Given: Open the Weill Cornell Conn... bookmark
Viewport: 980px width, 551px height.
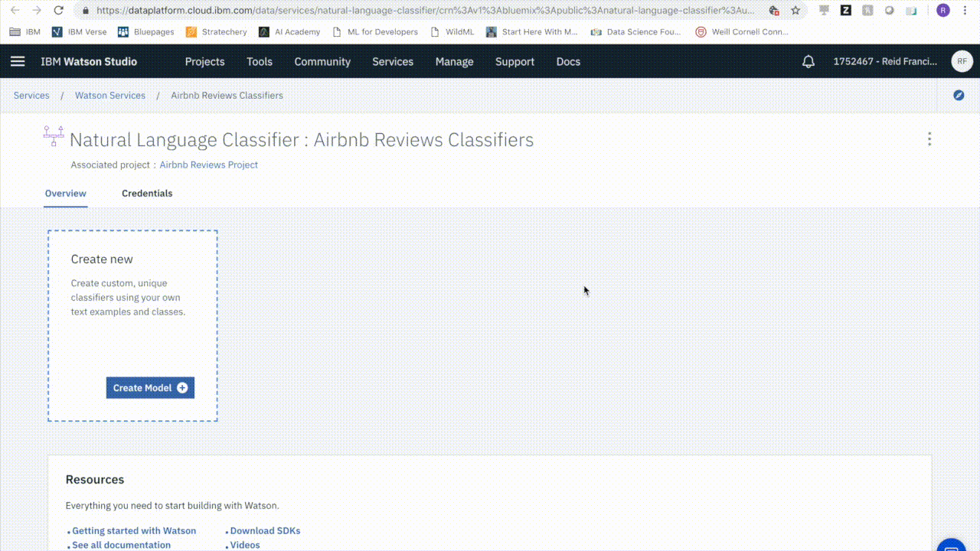Looking at the screenshot, I should [742, 32].
